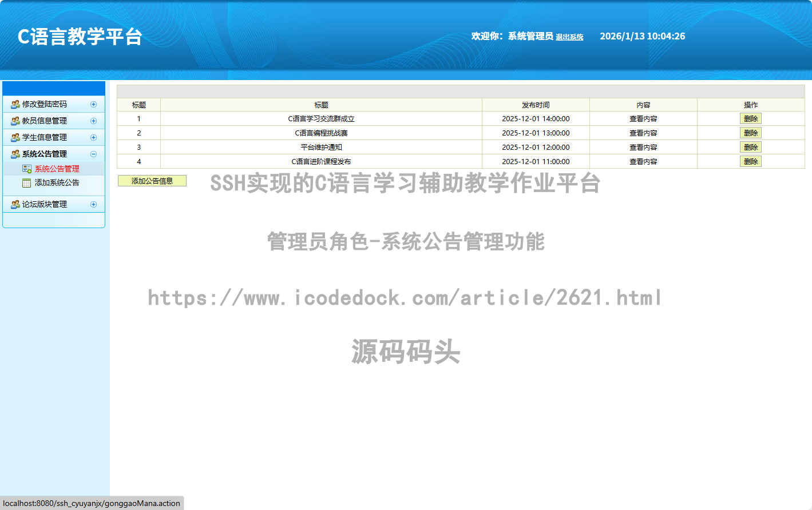The image size is (812, 510).
Task: Delete the C语言进阶课程发布 announcement
Action: coord(750,161)
